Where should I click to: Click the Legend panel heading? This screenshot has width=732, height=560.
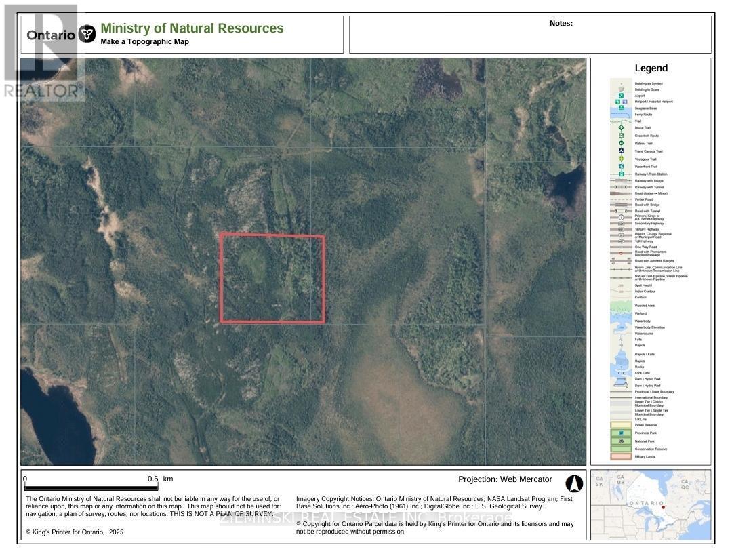pos(651,68)
